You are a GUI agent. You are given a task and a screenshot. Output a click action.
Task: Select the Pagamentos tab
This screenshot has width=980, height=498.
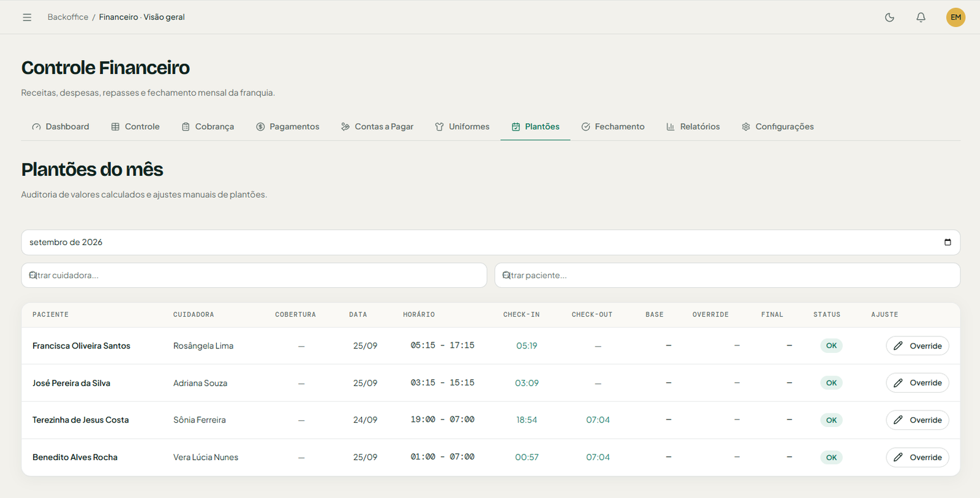[288, 127]
